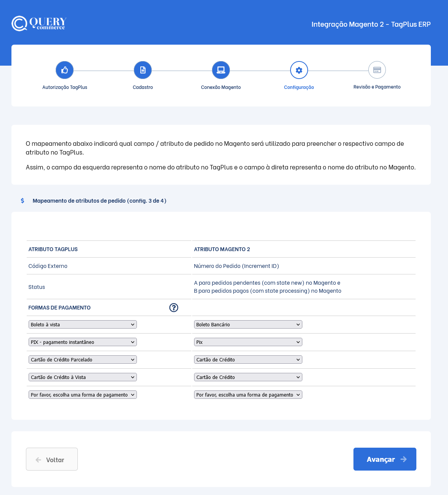Image resolution: width=448 pixels, height=495 pixels.
Task: Open the Cartão de Crédito à Vista dropdown
Action: pyautogui.click(x=83, y=377)
